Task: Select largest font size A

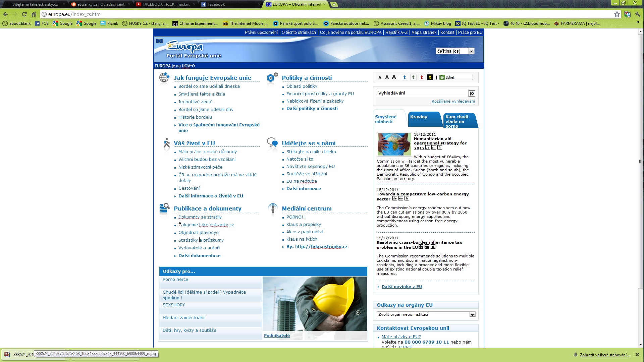Action: (x=394, y=77)
